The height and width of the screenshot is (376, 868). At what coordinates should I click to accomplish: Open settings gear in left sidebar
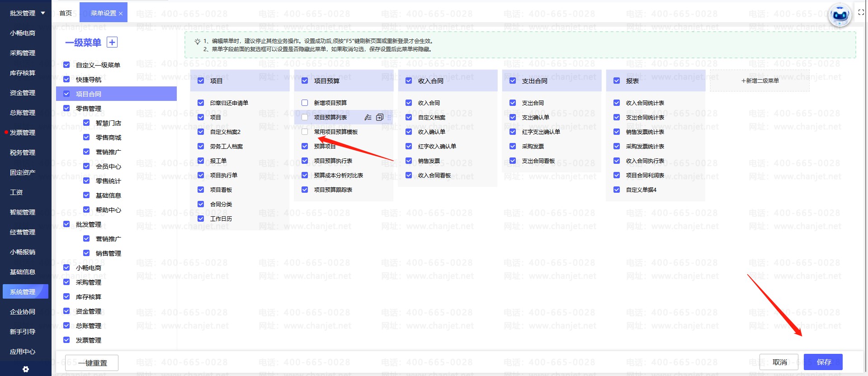coord(26,369)
